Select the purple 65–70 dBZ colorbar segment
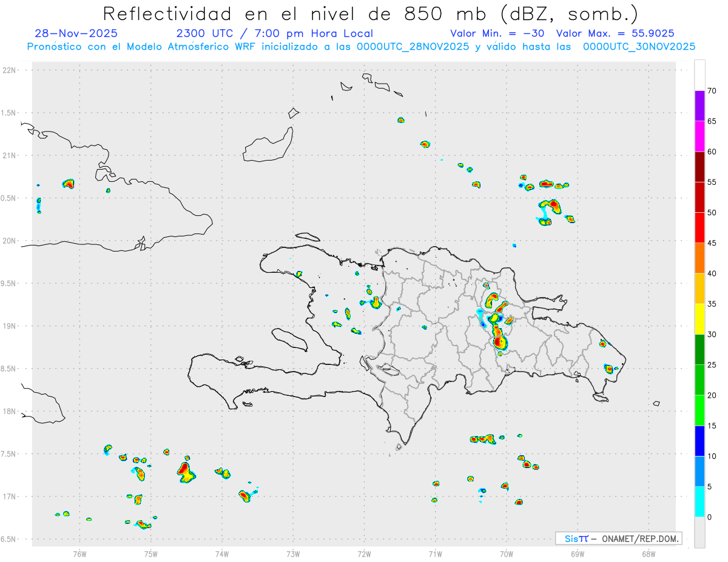The image size is (728, 562). (x=699, y=106)
